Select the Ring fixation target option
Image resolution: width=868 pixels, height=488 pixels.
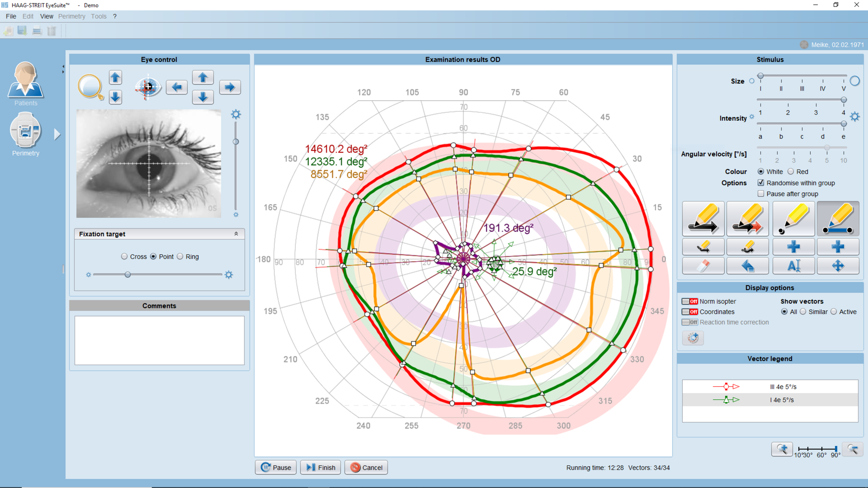tap(180, 256)
